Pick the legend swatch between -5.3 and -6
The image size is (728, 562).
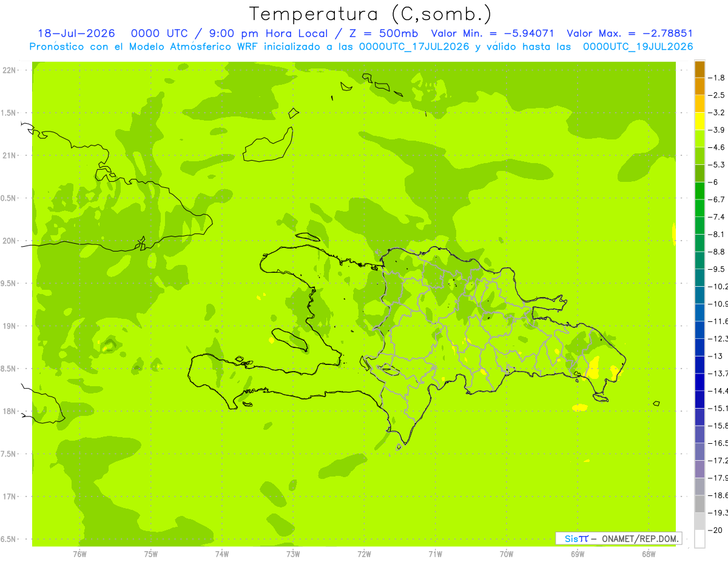[x=699, y=173]
